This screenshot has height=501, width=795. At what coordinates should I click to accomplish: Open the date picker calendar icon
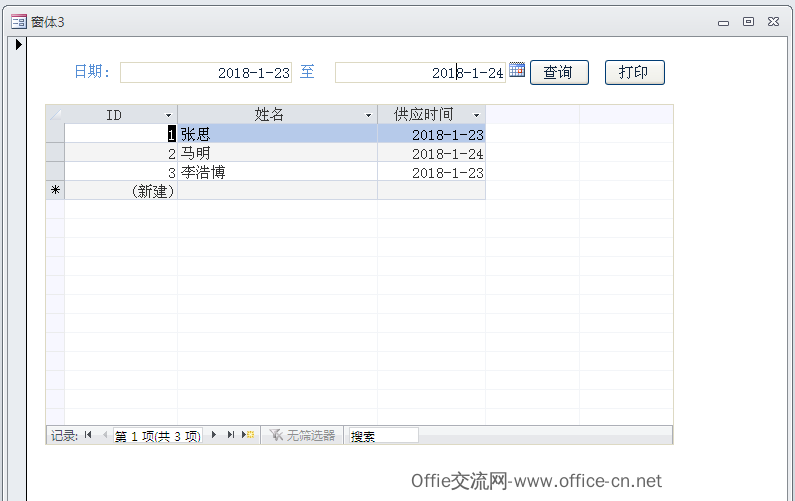[x=517, y=69]
